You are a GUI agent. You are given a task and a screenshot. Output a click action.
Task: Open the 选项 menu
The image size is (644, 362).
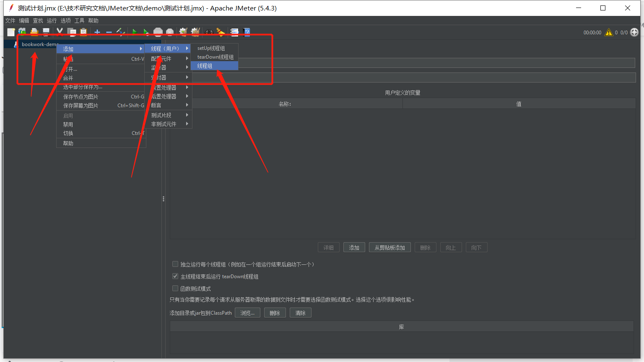(x=65, y=21)
